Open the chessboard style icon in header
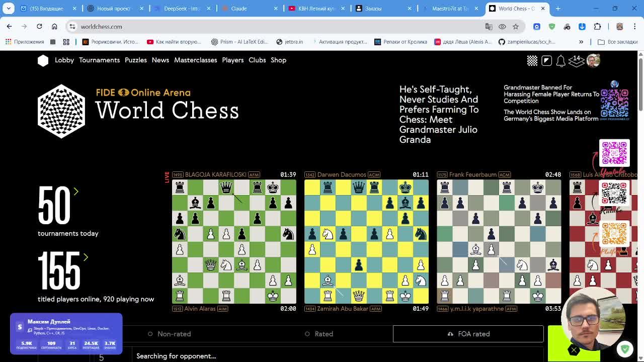This screenshot has height=362, width=644. (532, 60)
